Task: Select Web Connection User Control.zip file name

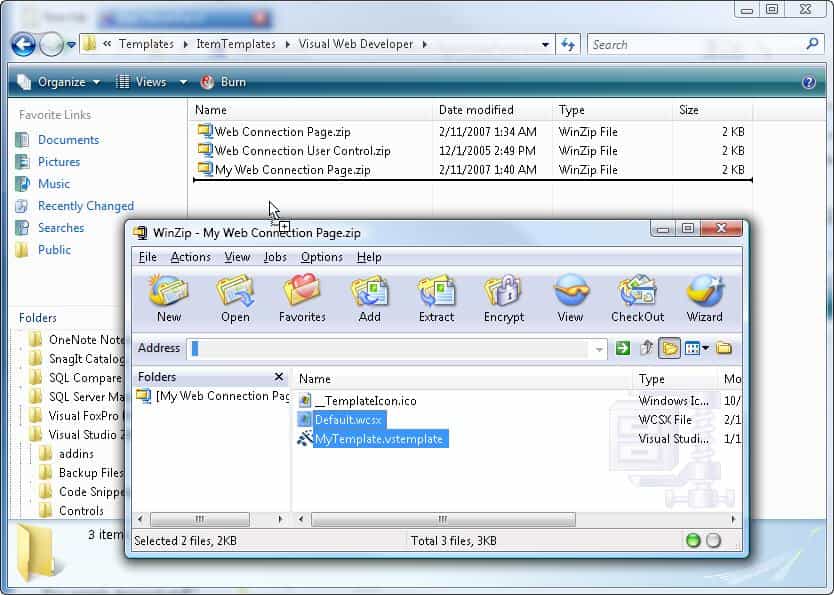Action: click(x=302, y=151)
